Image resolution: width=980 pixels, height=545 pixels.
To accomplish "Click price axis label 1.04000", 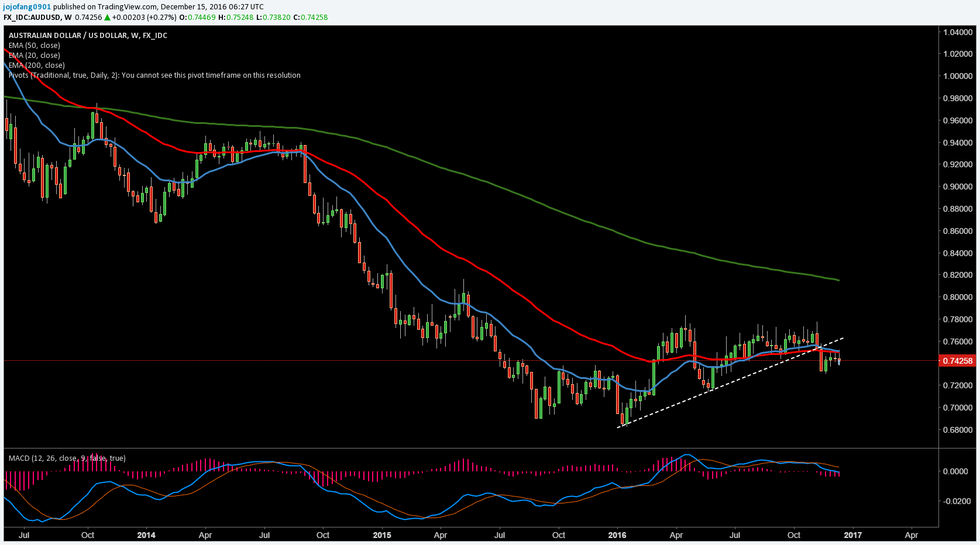I will pyautogui.click(x=958, y=32).
